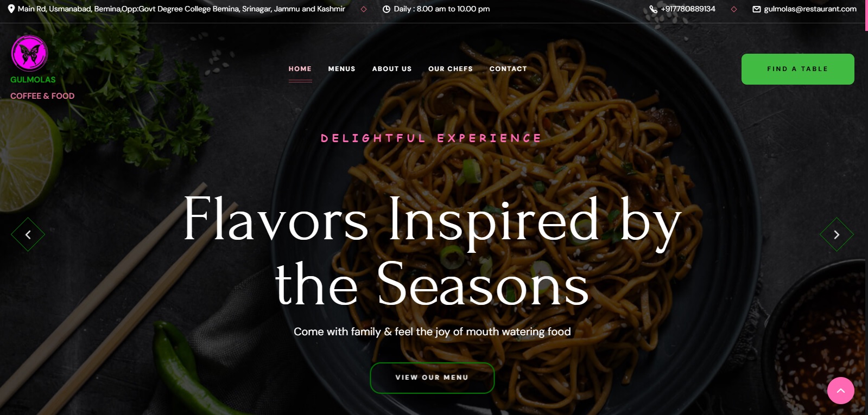Open the Home menu item
This screenshot has height=415, width=868.
pos(300,69)
